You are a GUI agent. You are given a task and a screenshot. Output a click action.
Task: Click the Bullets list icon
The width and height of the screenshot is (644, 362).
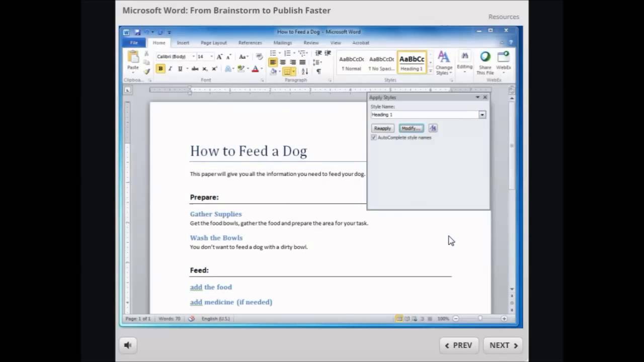tap(273, 53)
